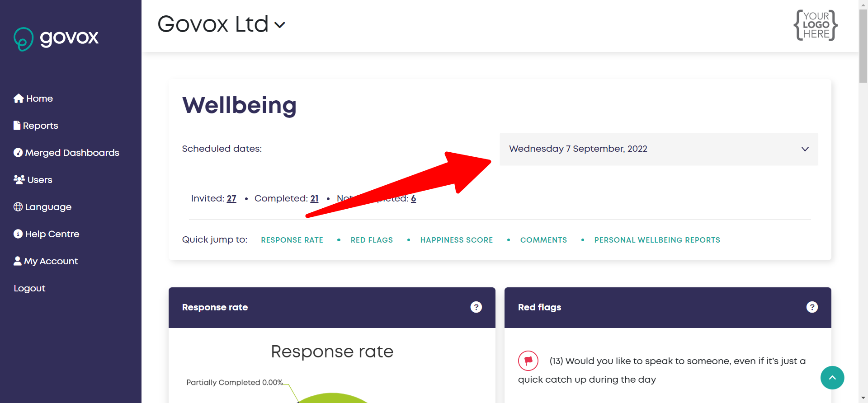This screenshot has width=868, height=403.
Task: Open the Help Centre
Action: coord(47,234)
